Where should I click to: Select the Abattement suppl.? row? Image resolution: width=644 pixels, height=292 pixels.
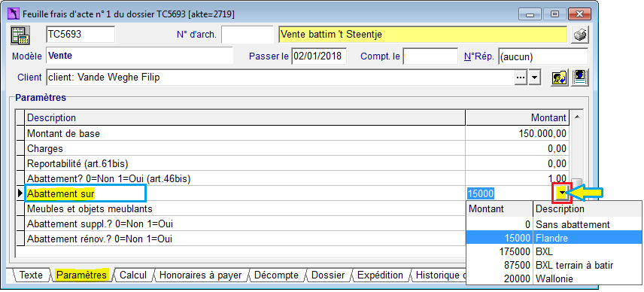[x=245, y=224]
